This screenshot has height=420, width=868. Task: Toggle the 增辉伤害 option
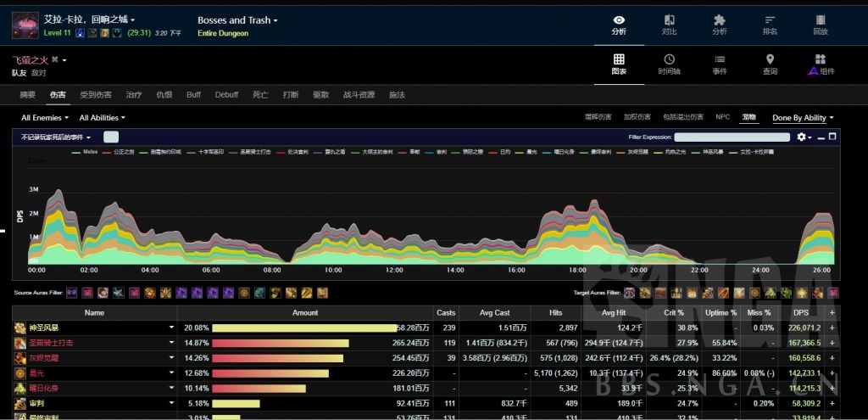(x=598, y=117)
